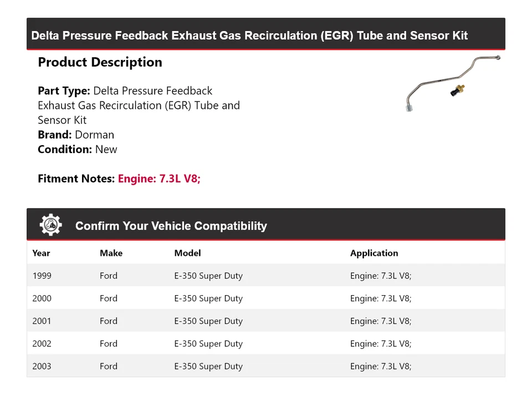Select the 2000 year cell

(x=42, y=298)
